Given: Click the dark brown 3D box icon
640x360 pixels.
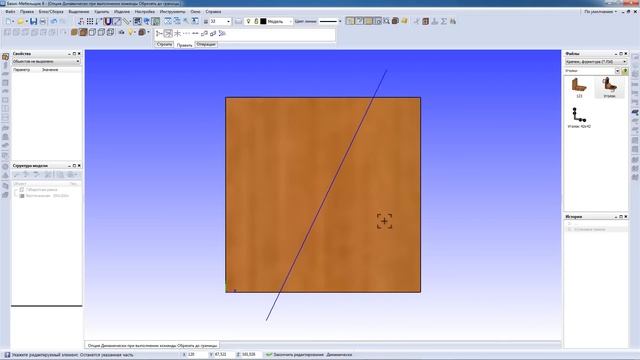Looking at the screenshot, I should pyautogui.click(x=395, y=21).
